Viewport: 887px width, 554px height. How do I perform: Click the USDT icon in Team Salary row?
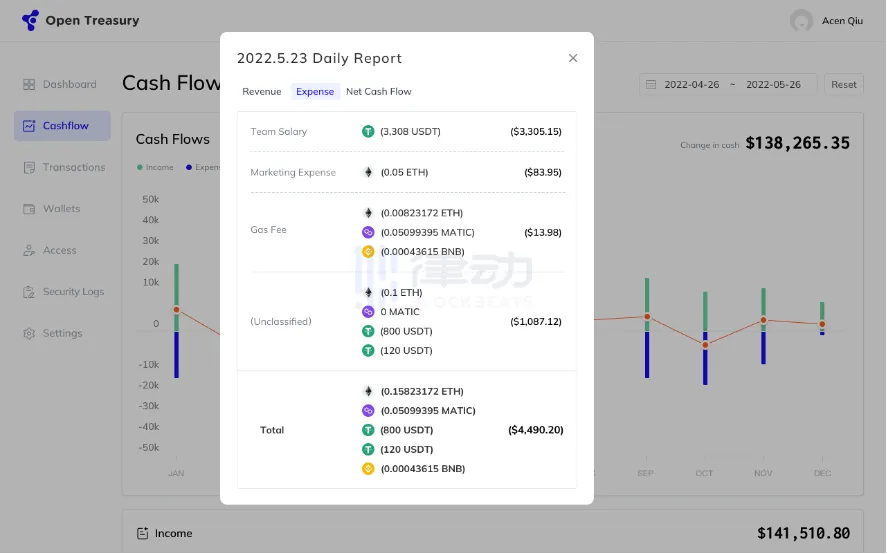pyautogui.click(x=368, y=132)
